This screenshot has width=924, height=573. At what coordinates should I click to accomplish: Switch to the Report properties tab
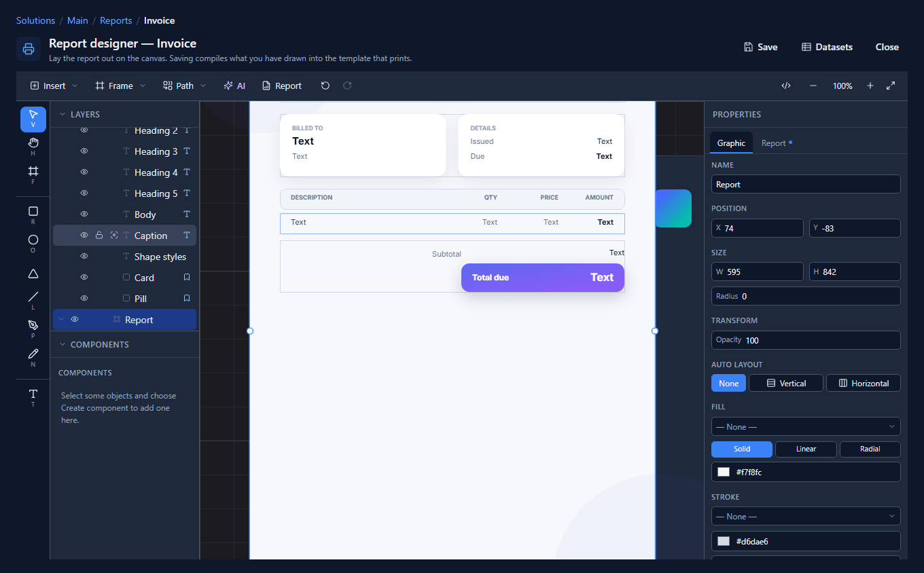pyautogui.click(x=777, y=143)
